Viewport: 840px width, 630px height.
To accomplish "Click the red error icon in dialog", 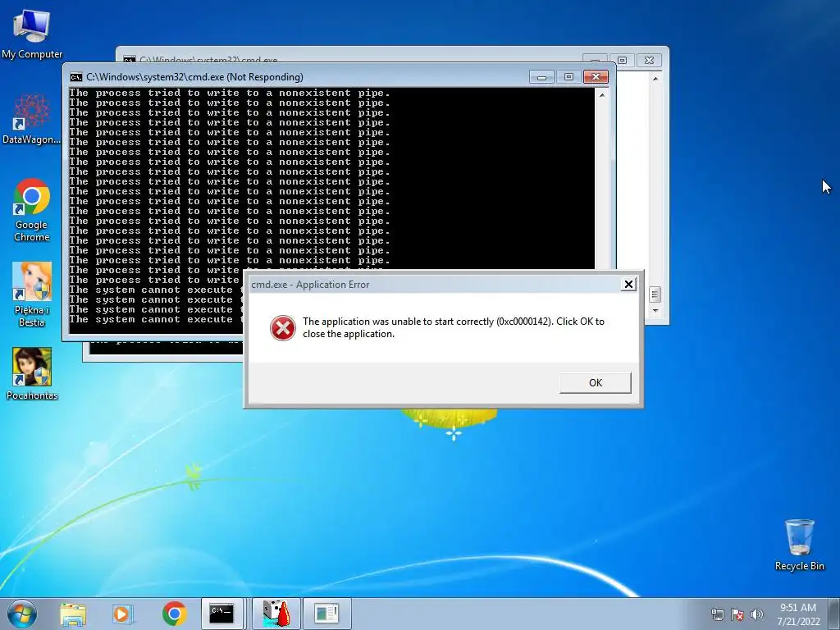I will click(282, 328).
